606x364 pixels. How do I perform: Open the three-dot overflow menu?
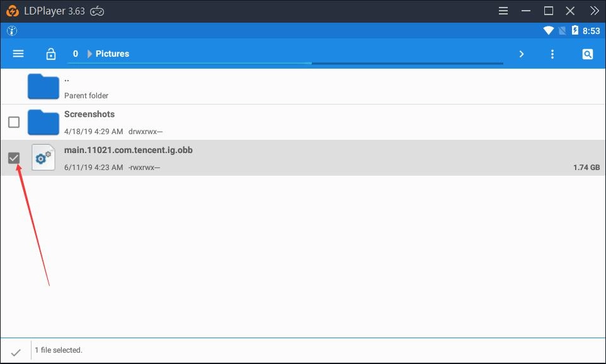[x=552, y=54]
